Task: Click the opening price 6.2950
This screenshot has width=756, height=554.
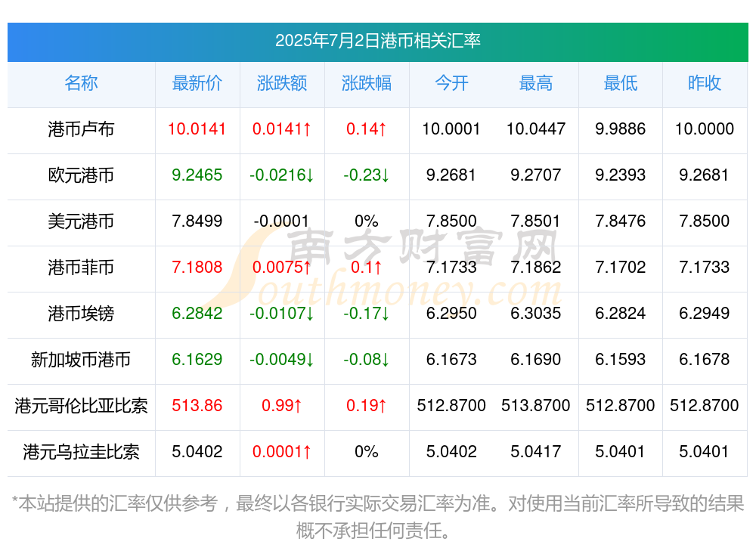Action: [x=451, y=314]
